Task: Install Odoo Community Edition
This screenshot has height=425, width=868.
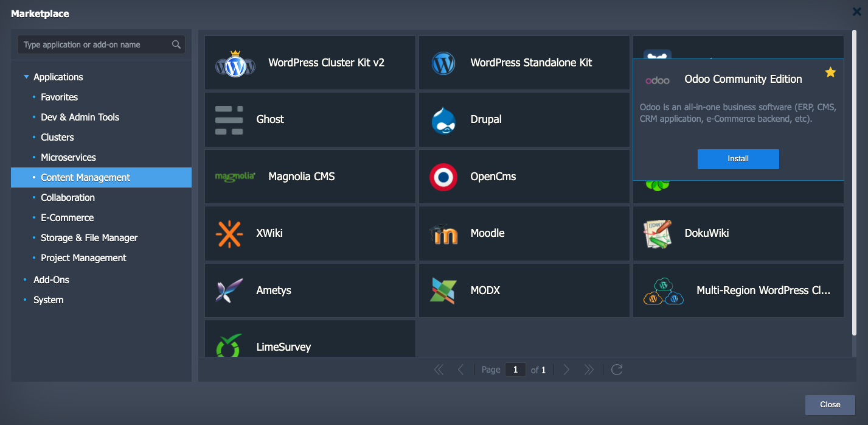Action: pos(738,159)
